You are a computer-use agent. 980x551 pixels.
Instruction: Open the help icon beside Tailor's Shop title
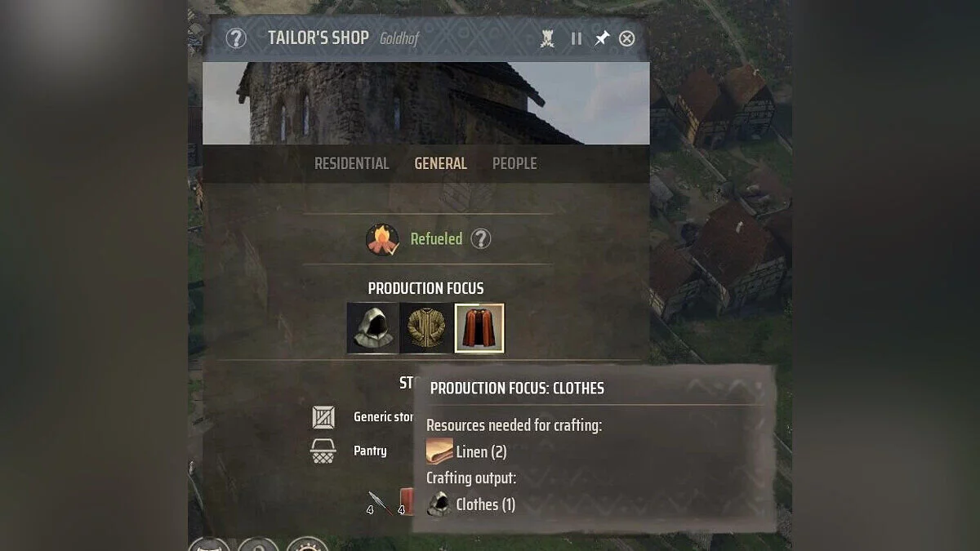click(x=236, y=38)
